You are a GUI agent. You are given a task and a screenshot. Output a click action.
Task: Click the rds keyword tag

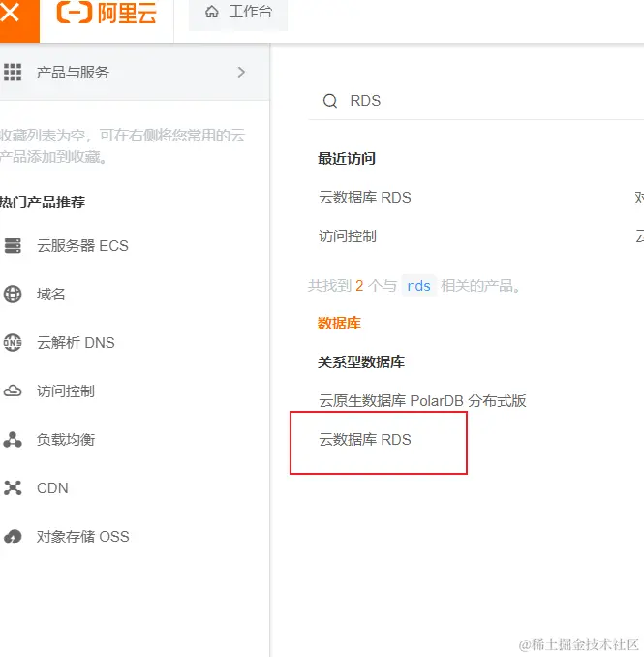tap(418, 286)
